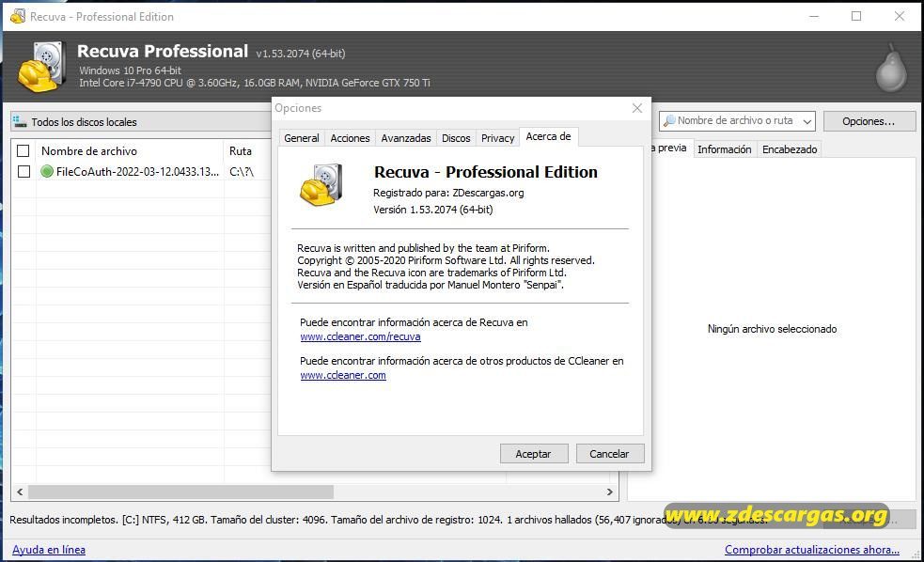The image size is (924, 562).
Task: Click Recuva icon in Acerca de tab
Action: (x=321, y=184)
